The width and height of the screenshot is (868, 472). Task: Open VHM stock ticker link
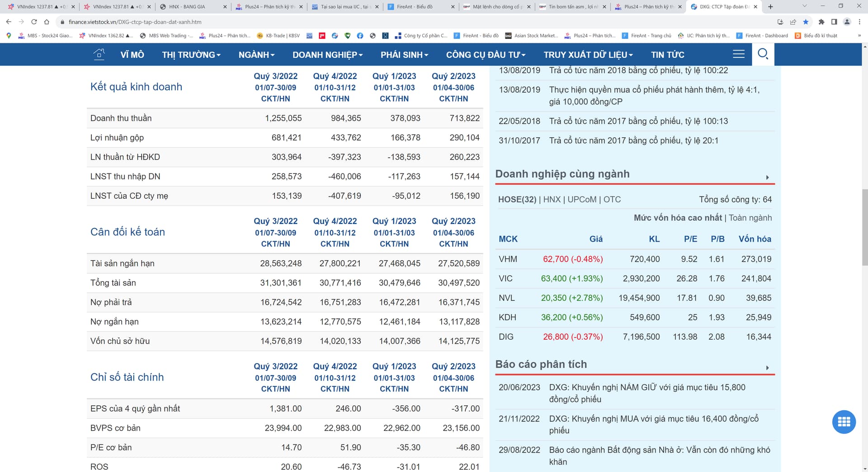pos(508,259)
